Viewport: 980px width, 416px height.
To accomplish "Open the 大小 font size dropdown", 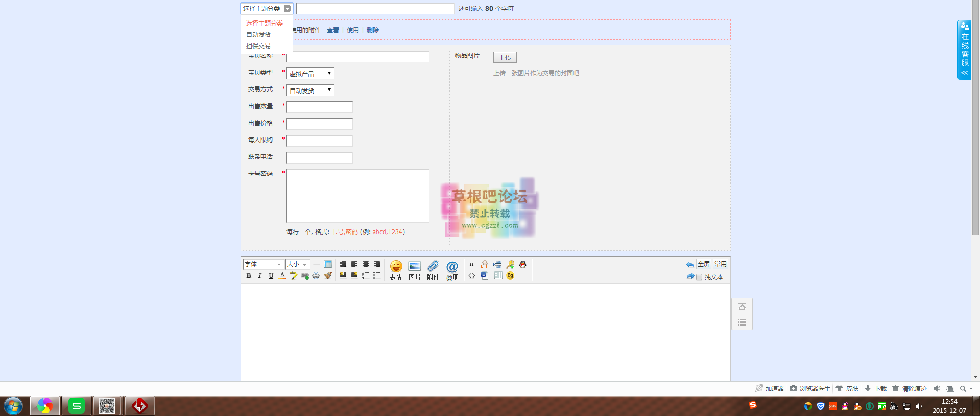I will coord(298,264).
